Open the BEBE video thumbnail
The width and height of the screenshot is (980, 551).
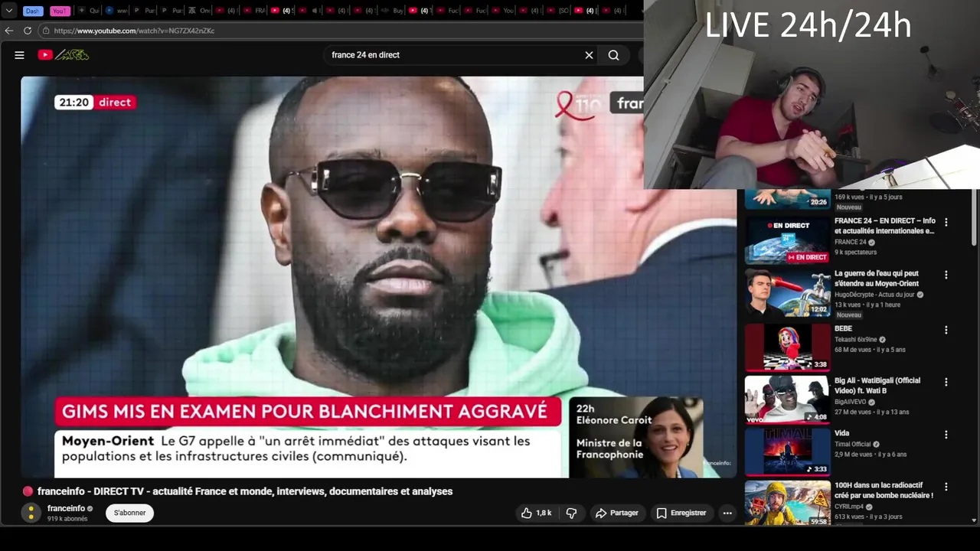pos(787,347)
